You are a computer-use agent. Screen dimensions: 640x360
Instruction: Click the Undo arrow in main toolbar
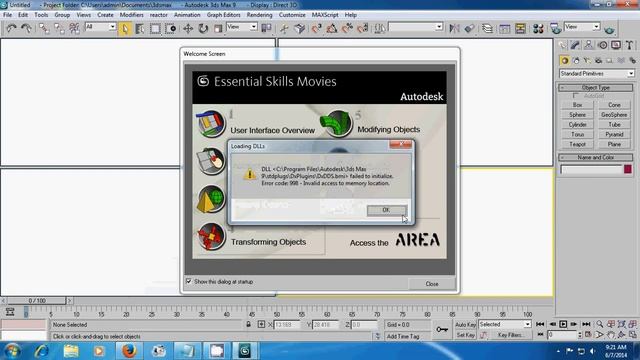click(x=11, y=28)
